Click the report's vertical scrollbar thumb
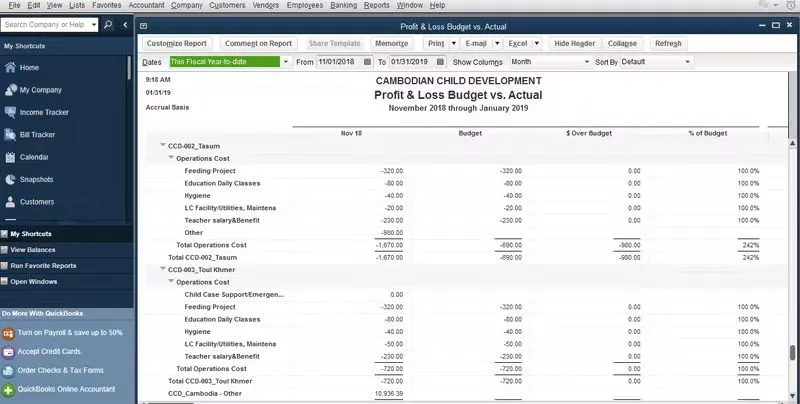Viewport: 800px width, 404px height. (792, 353)
